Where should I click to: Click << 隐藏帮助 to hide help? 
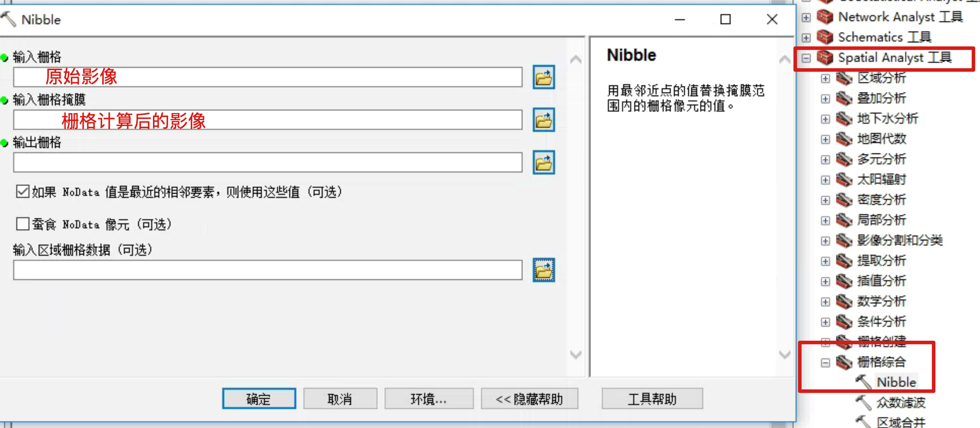[x=529, y=399]
